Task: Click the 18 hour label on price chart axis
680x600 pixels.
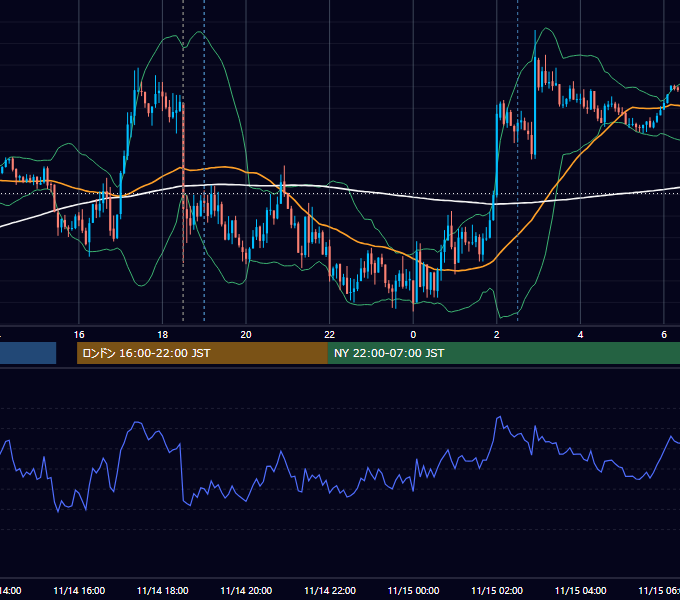Action: tap(162, 335)
